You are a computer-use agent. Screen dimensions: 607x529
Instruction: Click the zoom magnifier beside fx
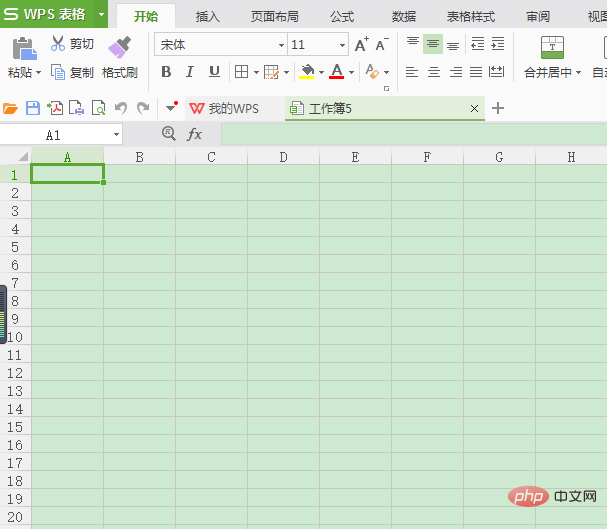click(x=169, y=134)
